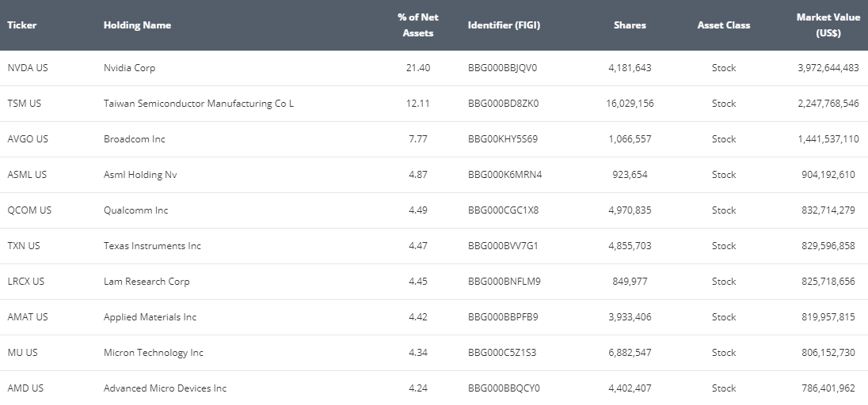Select the QCOM US ticker cell
This screenshot has width=868, height=405.
tap(29, 210)
